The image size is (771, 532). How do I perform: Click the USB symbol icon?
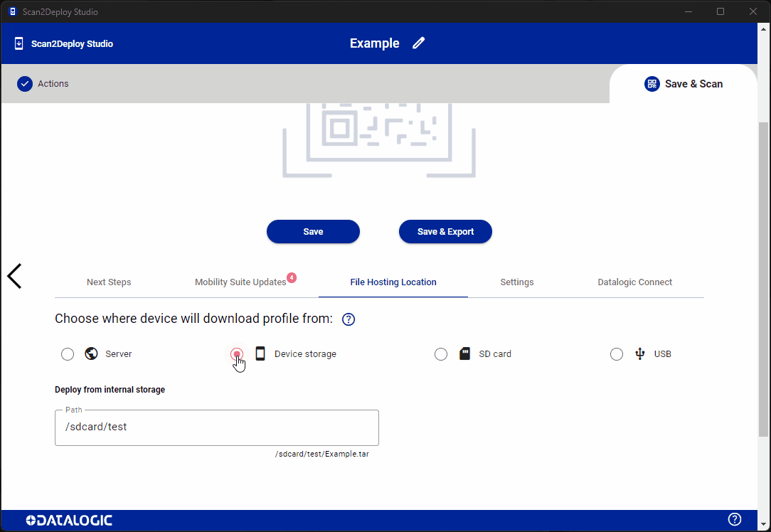[639, 353]
